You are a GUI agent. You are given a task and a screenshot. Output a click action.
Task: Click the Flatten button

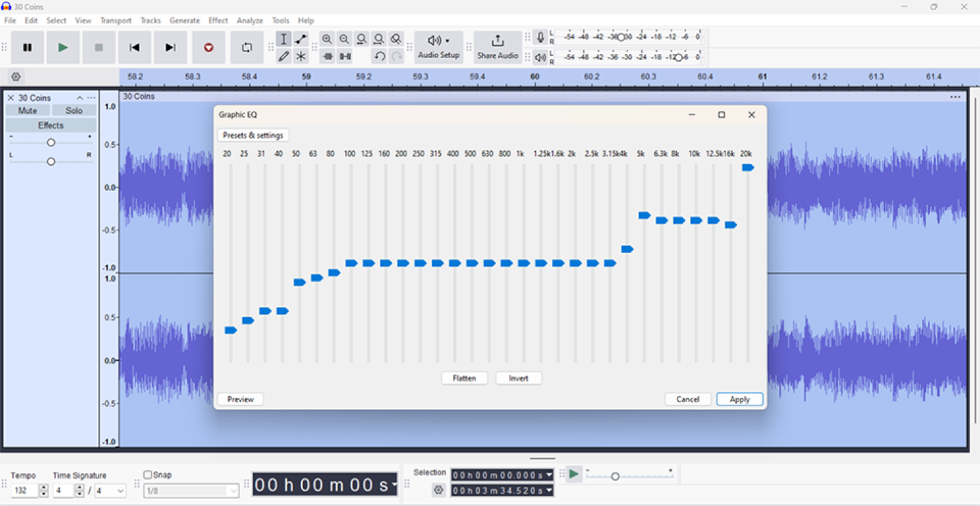(x=464, y=379)
